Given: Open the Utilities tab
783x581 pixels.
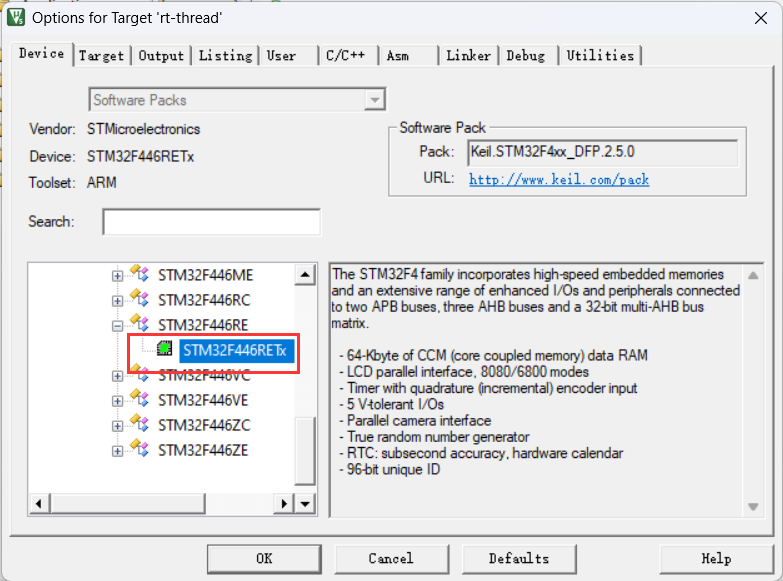Looking at the screenshot, I should (x=600, y=55).
